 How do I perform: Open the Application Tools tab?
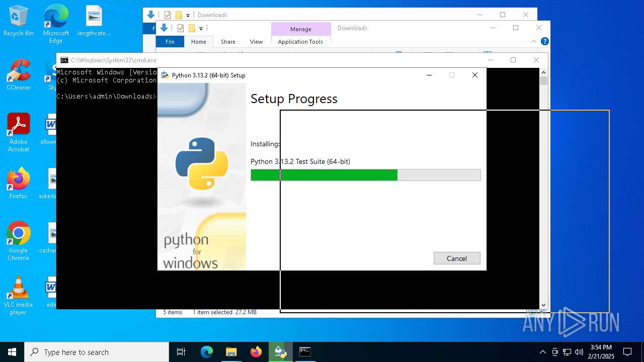click(300, 42)
